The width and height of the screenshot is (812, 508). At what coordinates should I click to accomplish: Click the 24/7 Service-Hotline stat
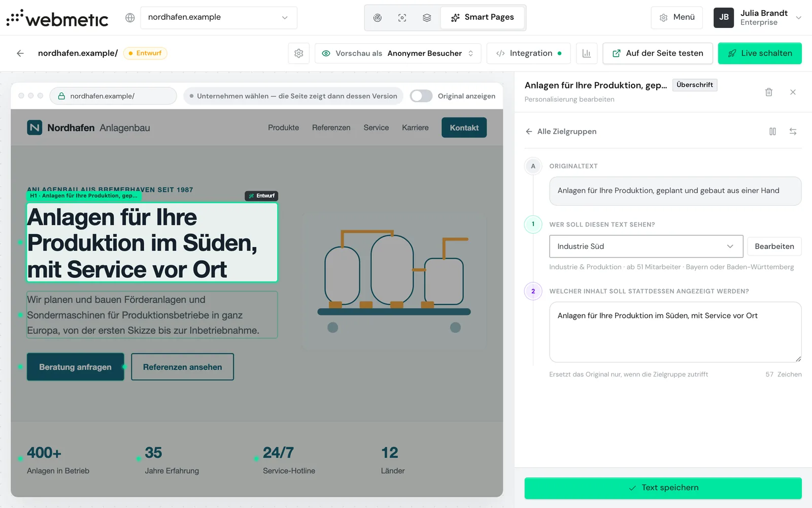coord(289,460)
